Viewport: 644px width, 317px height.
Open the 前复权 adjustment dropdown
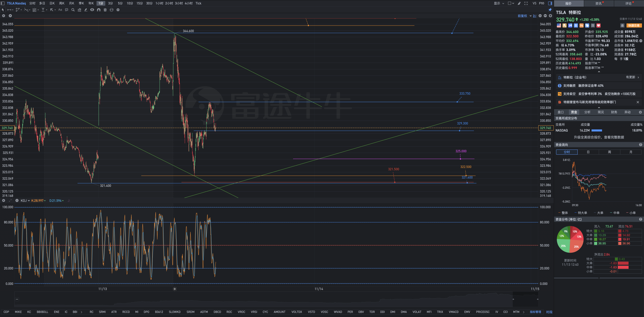[x=524, y=16]
